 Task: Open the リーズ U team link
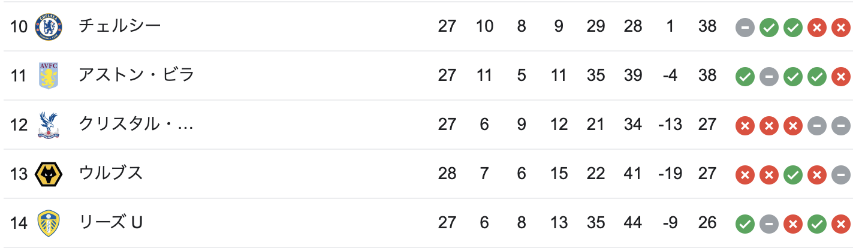point(111,223)
